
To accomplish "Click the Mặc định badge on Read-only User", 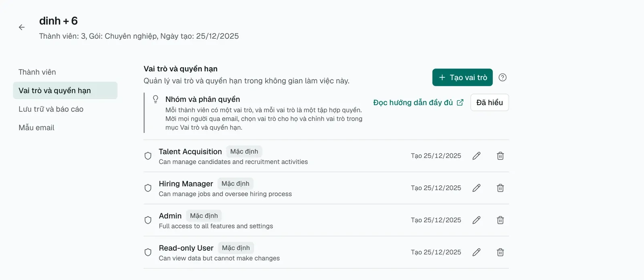I will pyautogui.click(x=236, y=248).
